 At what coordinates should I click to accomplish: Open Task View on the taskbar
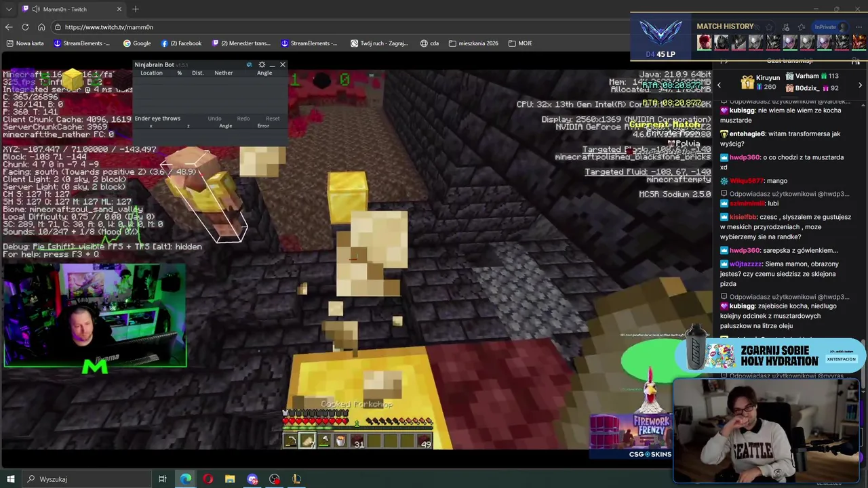click(x=163, y=479)
